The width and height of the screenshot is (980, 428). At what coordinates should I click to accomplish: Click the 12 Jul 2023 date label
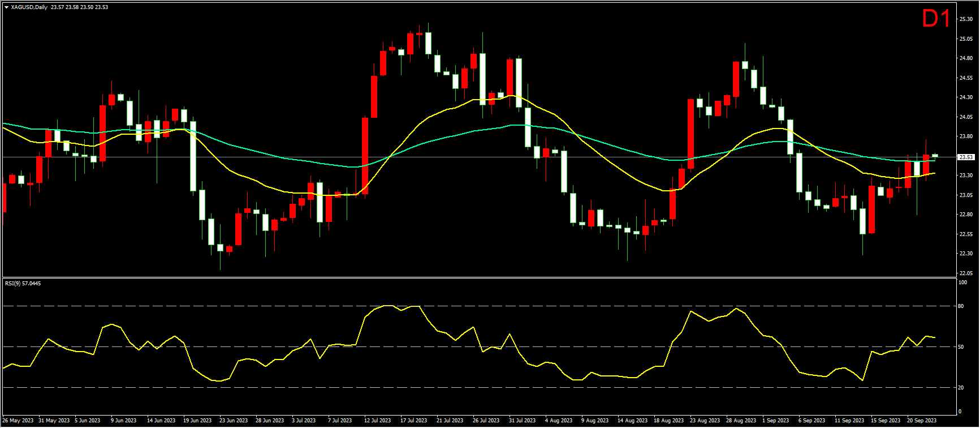click(377, 421)
